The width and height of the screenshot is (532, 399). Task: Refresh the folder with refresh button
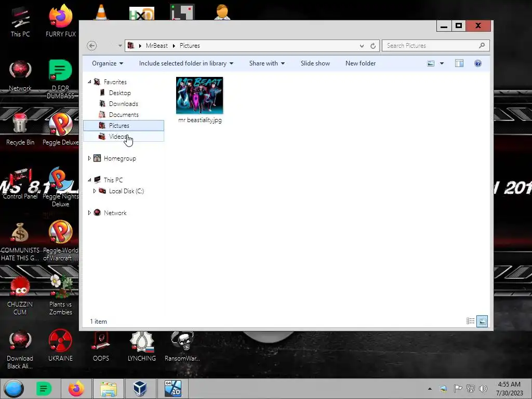(x=373, y=46)
